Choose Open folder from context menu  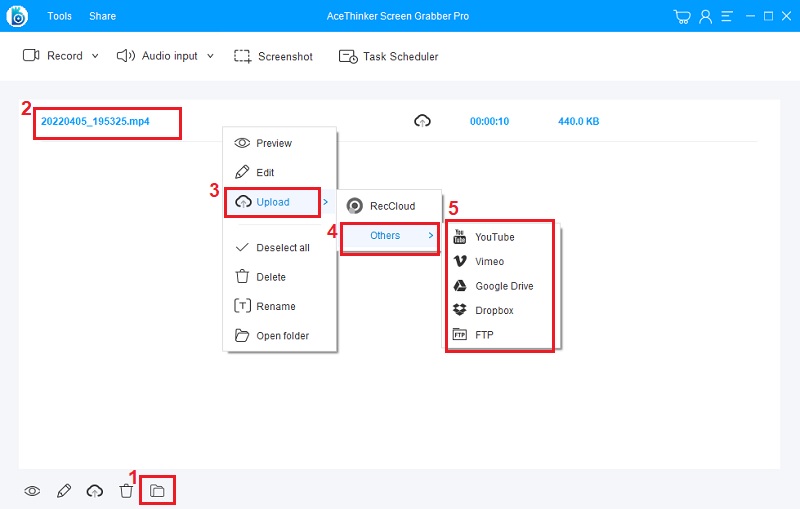(280, 336)
